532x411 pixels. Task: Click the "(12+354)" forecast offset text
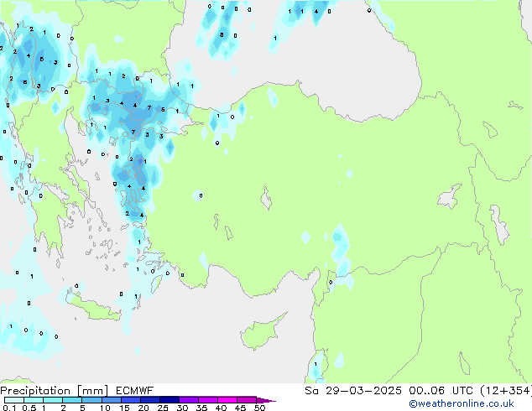(x=506, y=391)
